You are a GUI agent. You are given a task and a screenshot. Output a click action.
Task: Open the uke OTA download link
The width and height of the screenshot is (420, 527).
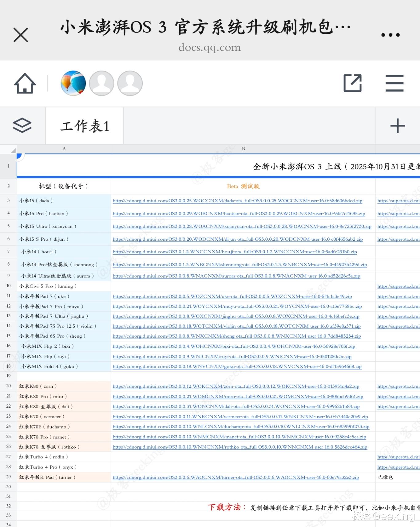pos(232,296)
